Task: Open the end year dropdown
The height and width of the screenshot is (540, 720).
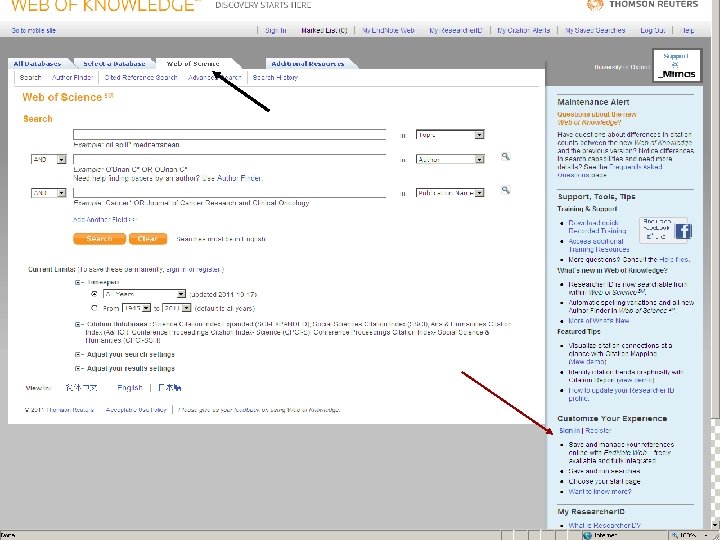Action: (177, 308)
